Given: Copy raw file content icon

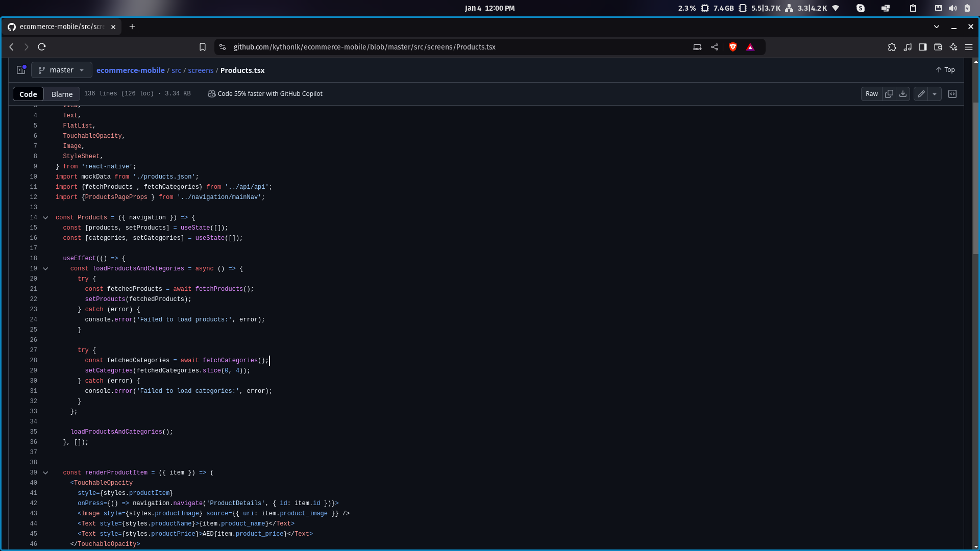Looking at the screenshot, I should pos(889,94).
